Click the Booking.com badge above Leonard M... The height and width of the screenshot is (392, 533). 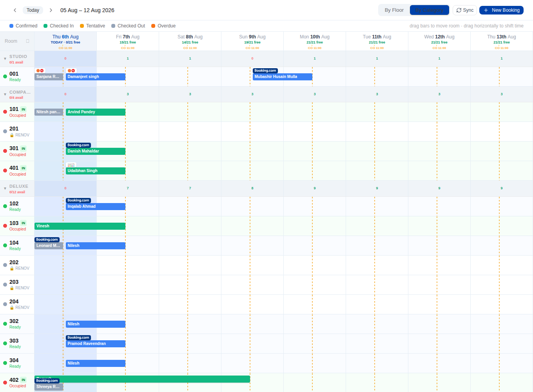(47, 240)
